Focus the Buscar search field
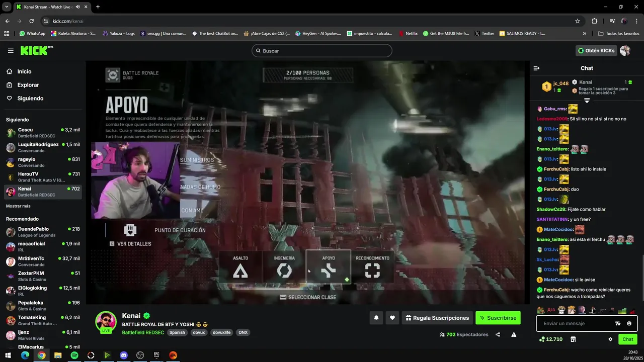Image resolution: width=644 pixels, height=362 pixels. pyautogui.click(x=322, y=51)
